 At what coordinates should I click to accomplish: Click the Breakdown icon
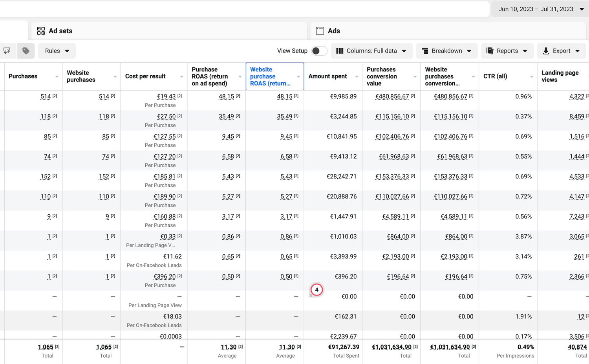[x=425, y=51]
